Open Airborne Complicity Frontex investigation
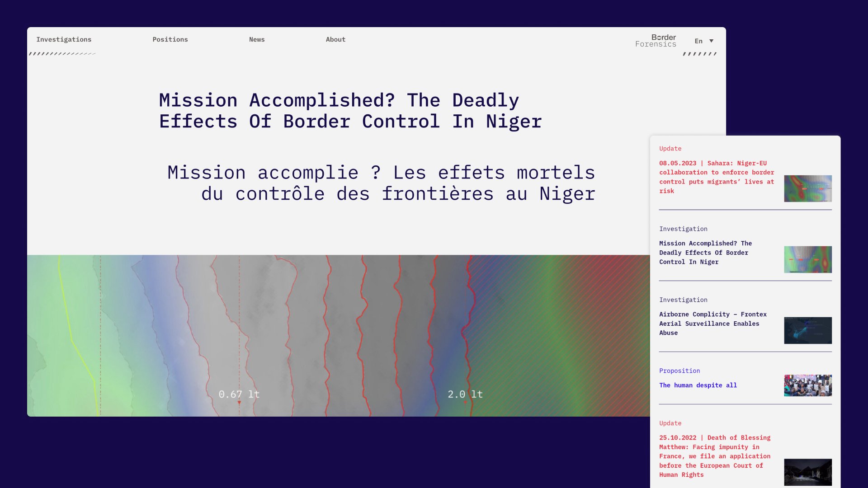This screenshot has width=868, height=488. 713,324
